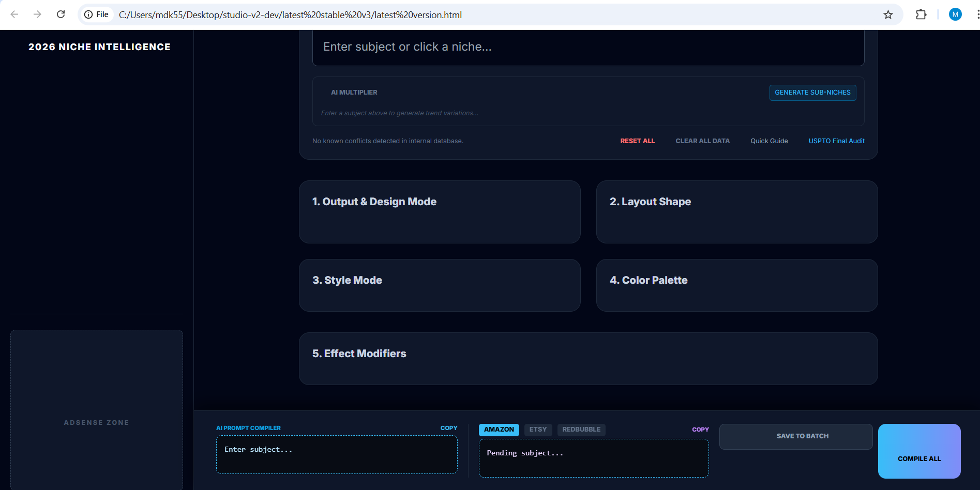Switch to the REDBUBBLE tab
This screenshot has height=490, width=980.
click(581, 430)
